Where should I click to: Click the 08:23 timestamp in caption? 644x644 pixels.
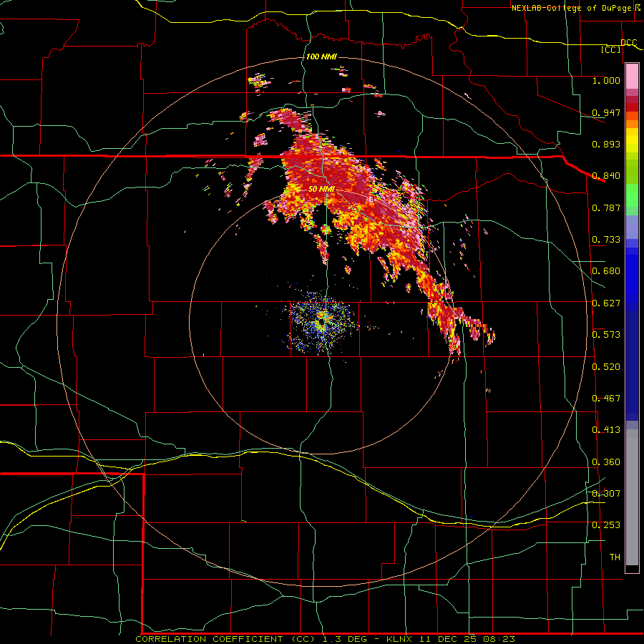499,639
